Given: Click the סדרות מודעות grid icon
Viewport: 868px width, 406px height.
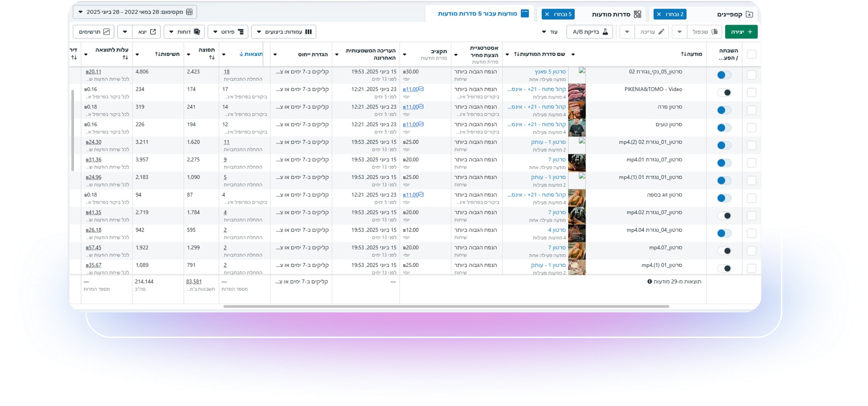Looking at the screenshot, I should 637,14.
